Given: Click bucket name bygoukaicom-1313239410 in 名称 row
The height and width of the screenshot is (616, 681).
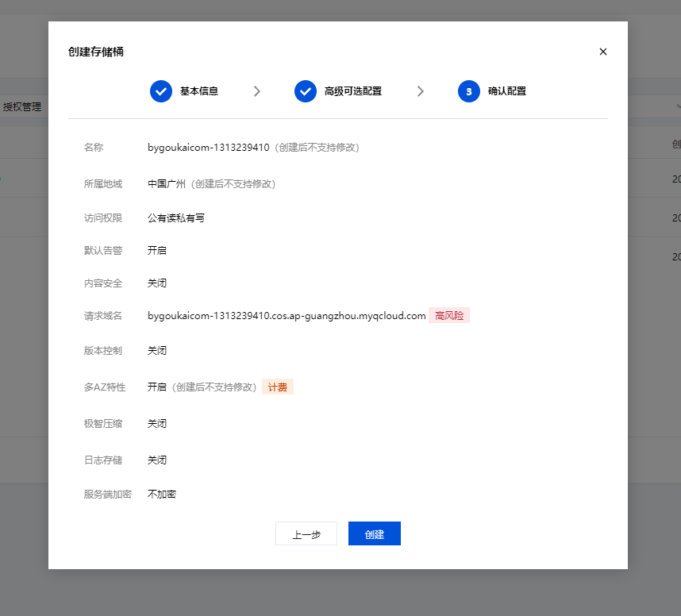Looking at the screenshot, I should click(x=209, y=148).
